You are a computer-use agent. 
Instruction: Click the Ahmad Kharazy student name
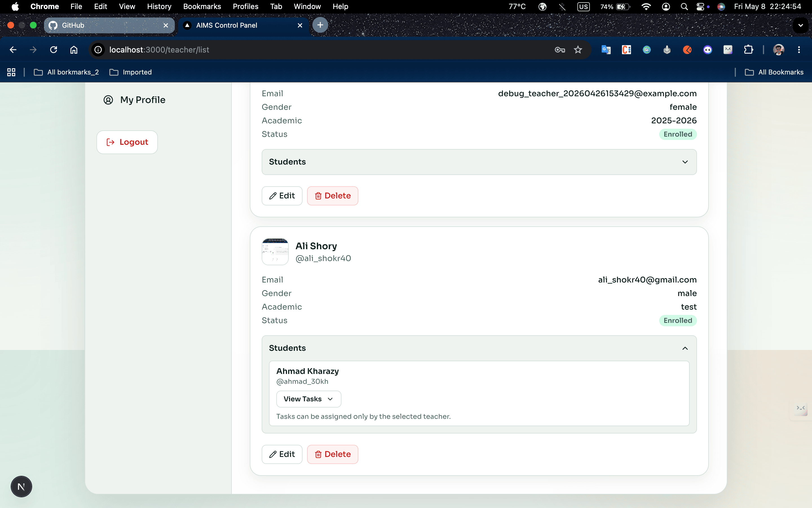tap(307, 371)
